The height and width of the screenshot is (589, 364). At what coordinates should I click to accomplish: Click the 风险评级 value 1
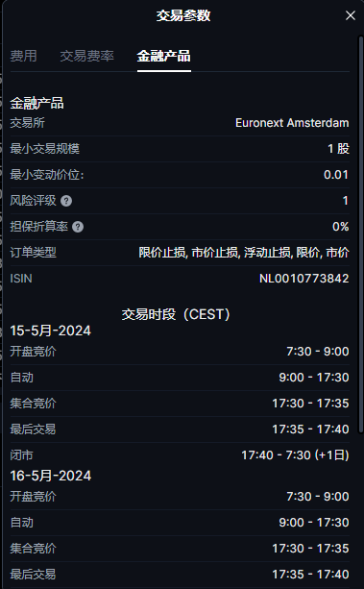[x=346, y=201]
